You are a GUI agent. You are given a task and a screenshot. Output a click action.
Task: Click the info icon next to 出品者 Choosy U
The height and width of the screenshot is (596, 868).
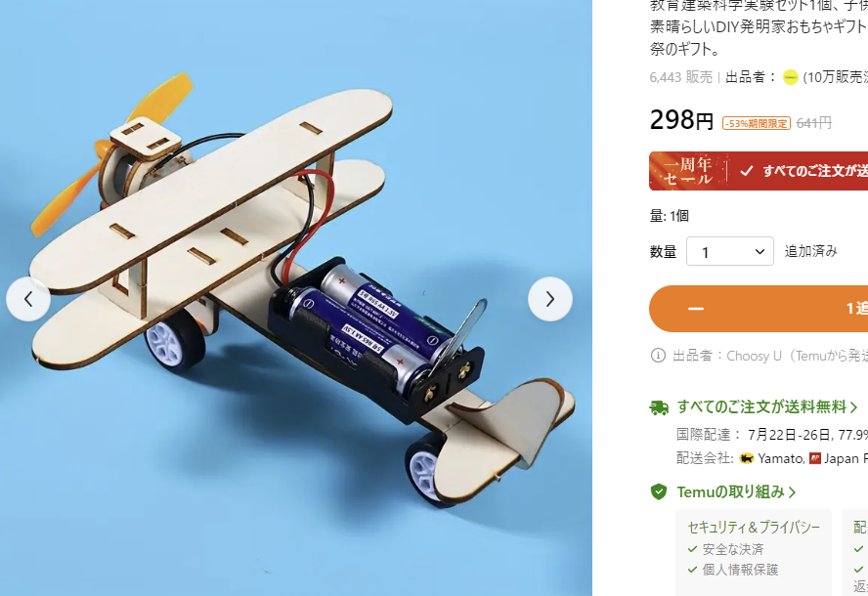pyautogui.click(x=658, y=356)
